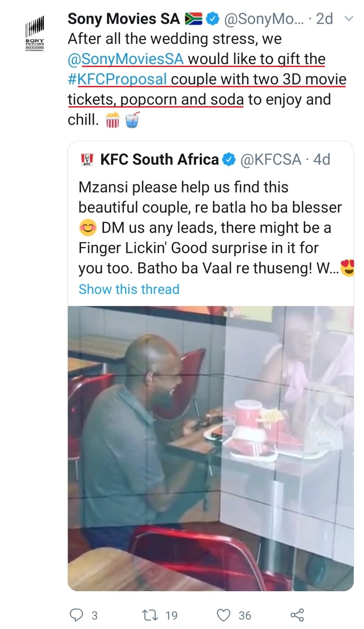Screen dimensions: 364x629
Task: Open tweet options with the chevron arrow
Action: (348, 19)
